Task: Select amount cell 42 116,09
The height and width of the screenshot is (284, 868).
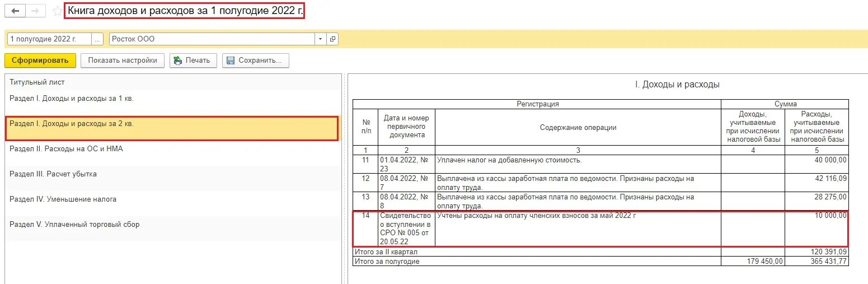Action: pyautogui.click(x=817, y=183)
